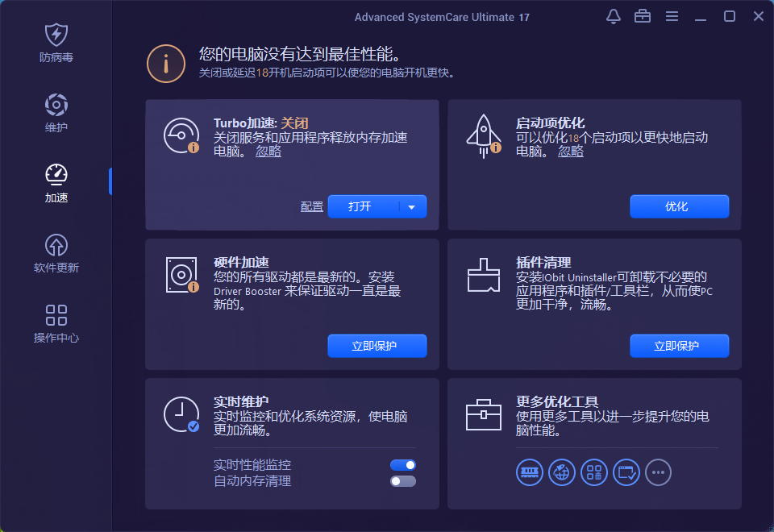Click the Turbo加速 disk icon
The image size is (774, 532).
tap(181, 135)
